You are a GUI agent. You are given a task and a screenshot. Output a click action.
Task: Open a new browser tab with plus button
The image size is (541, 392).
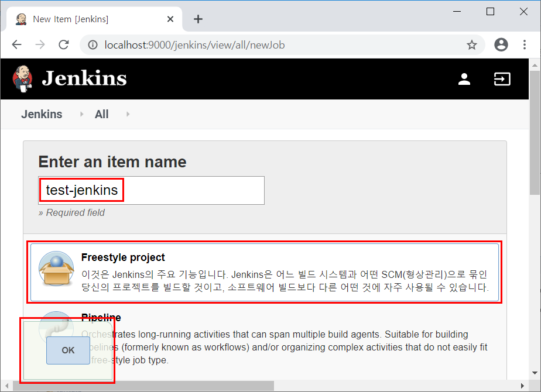point(198,19)
